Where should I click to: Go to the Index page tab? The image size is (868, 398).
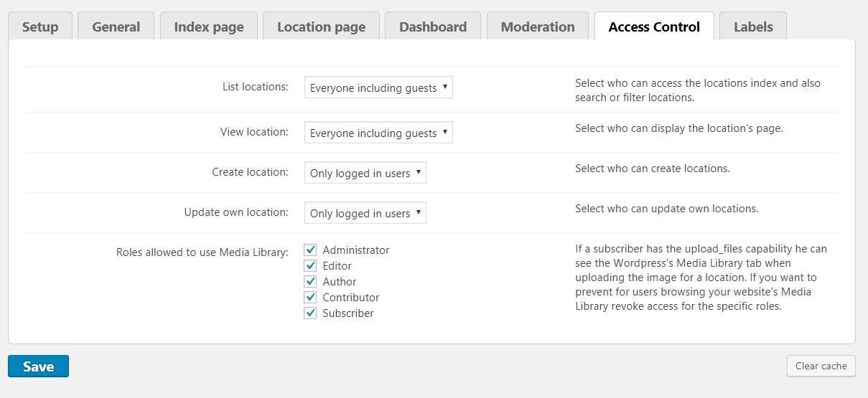coord(209,27)
